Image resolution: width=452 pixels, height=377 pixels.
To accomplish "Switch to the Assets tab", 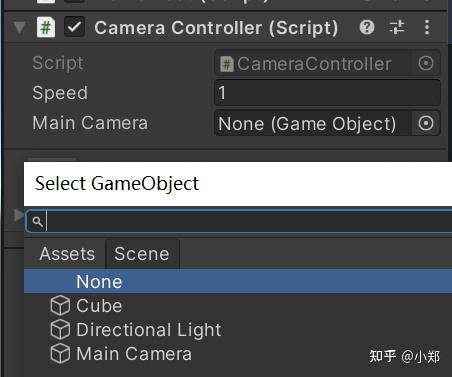I will [x=67, y=254].
